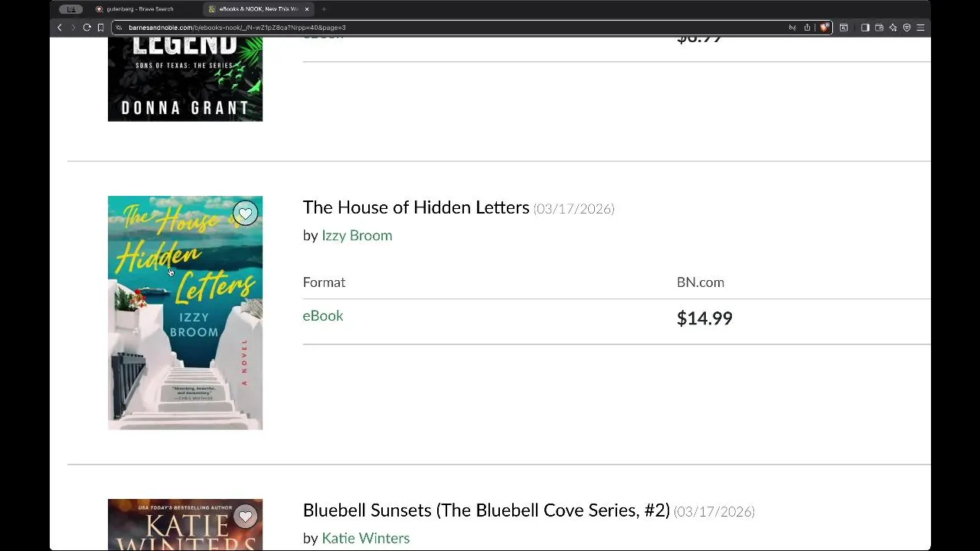
Task: Bookmark this page with the bookmark icon
Action: 100,28
